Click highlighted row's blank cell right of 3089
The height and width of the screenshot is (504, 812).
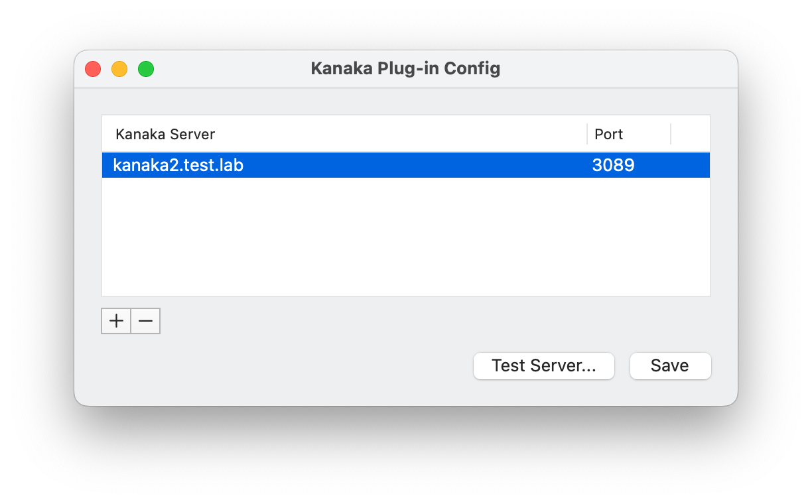690,165
